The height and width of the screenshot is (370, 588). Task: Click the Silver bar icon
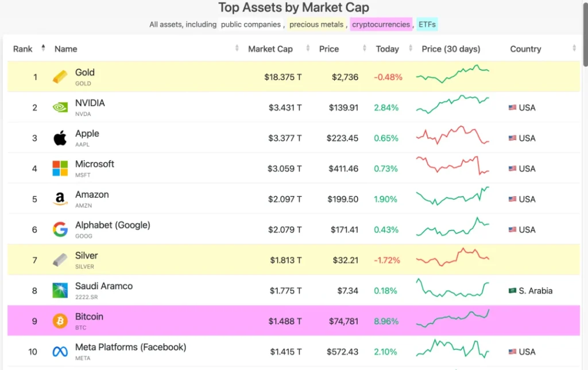(60, 260)
